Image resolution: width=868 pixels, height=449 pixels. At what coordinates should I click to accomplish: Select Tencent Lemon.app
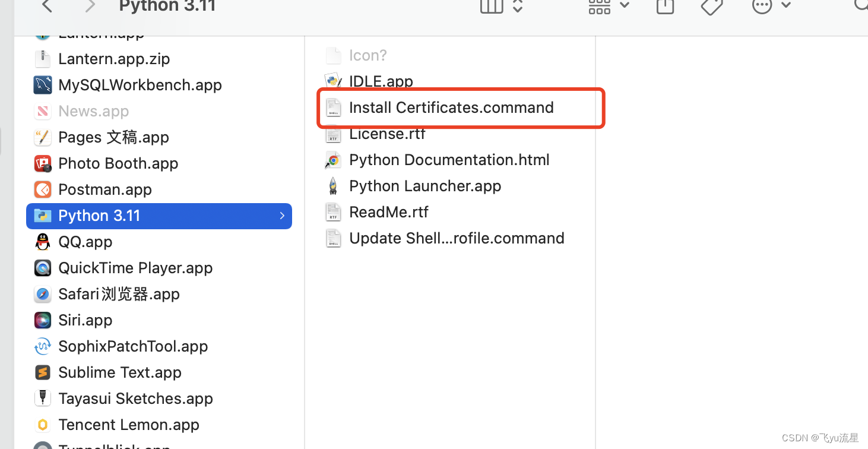pyautogui.click(x=129, y=425)
